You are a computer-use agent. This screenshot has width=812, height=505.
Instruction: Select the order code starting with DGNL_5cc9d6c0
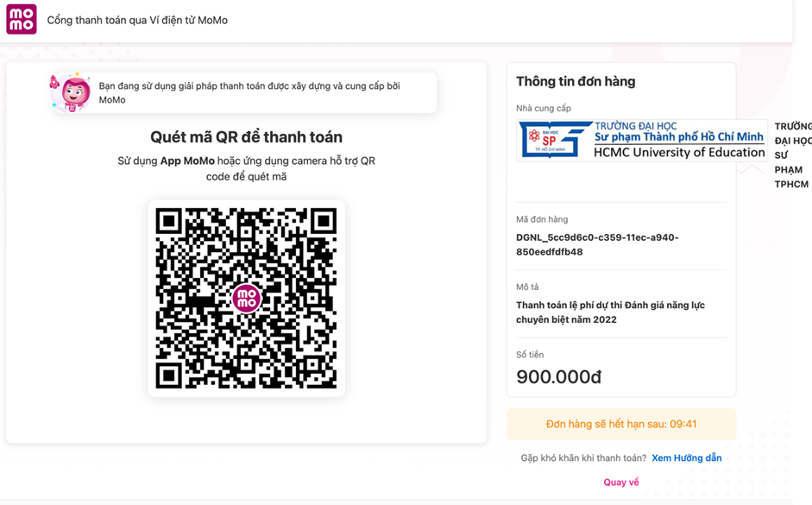click(x=597, y=245)
